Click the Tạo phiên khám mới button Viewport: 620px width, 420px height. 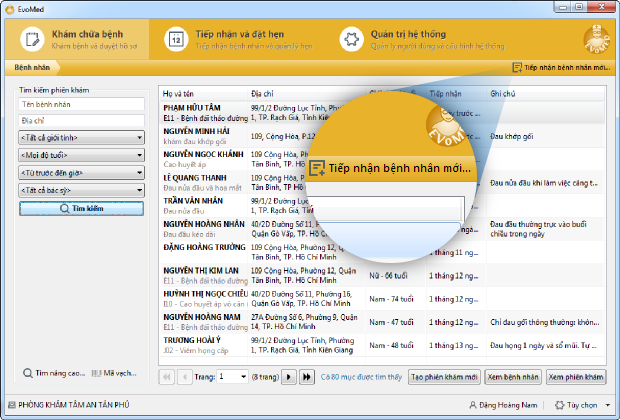pyautogui.click(x=444, y=377)
